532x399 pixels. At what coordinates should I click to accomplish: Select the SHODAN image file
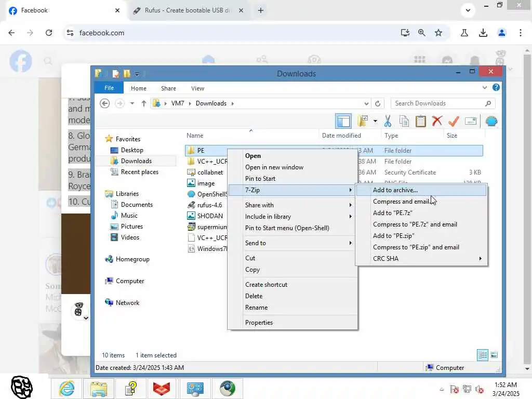(205, 216)
